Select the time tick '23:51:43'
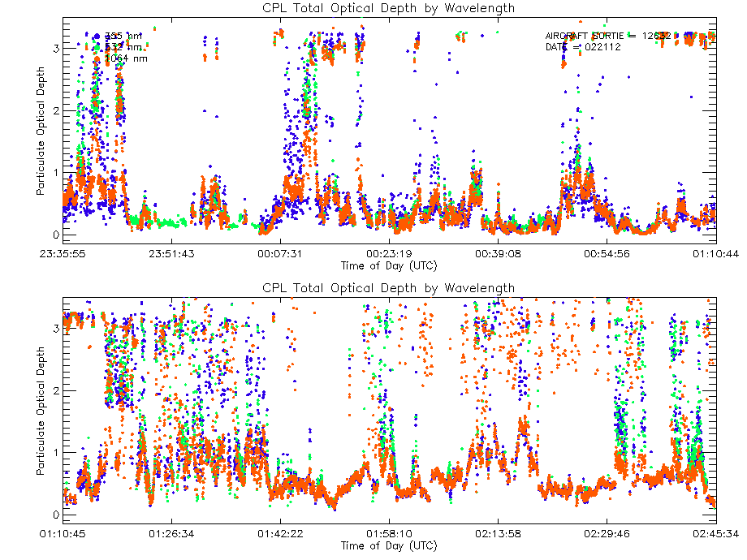This screenshot has width=747, height=560. [x=171, y=254]
